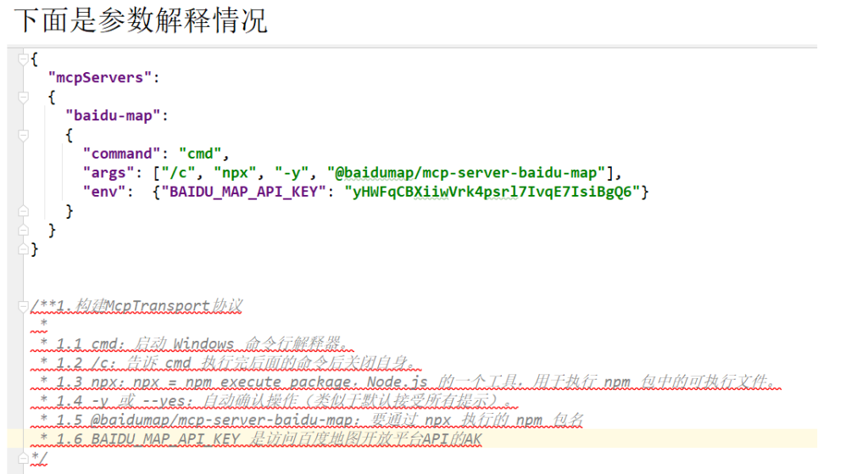Image resolution: width=868 pixels, height=474 pixels.
Task: Click fold-end marker closing the baidu-map block
Action: 25,210
